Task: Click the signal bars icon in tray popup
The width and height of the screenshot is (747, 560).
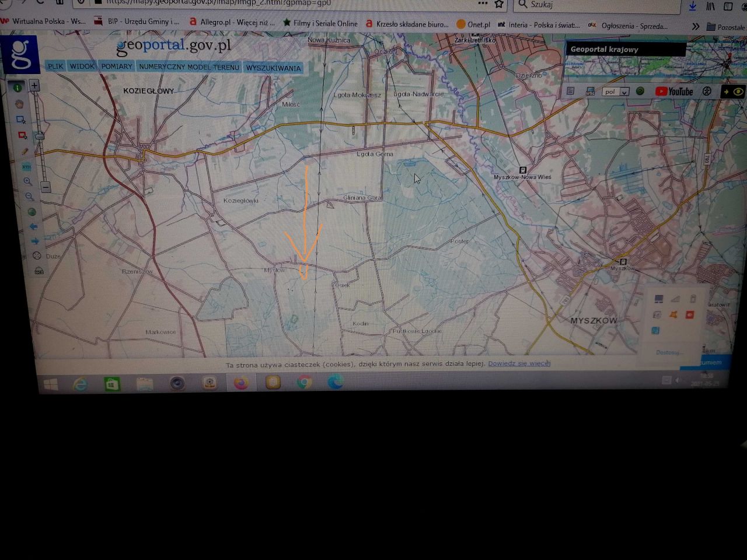Action: (x=676, y=299)
